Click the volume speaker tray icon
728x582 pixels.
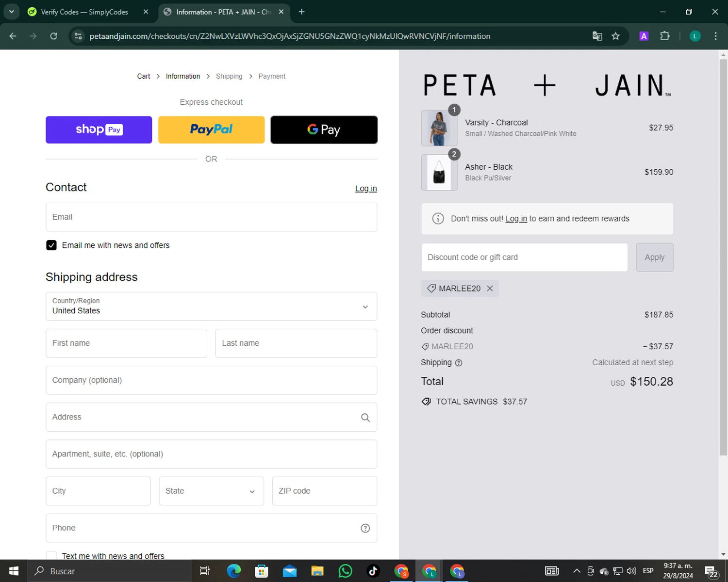631,571
